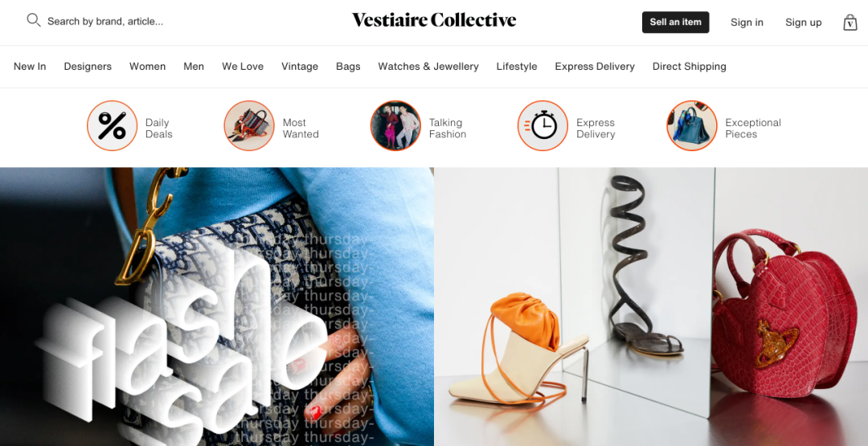Click the Sign up link
The height and width of the screenshot is (446, 868).
click(803, 23)
